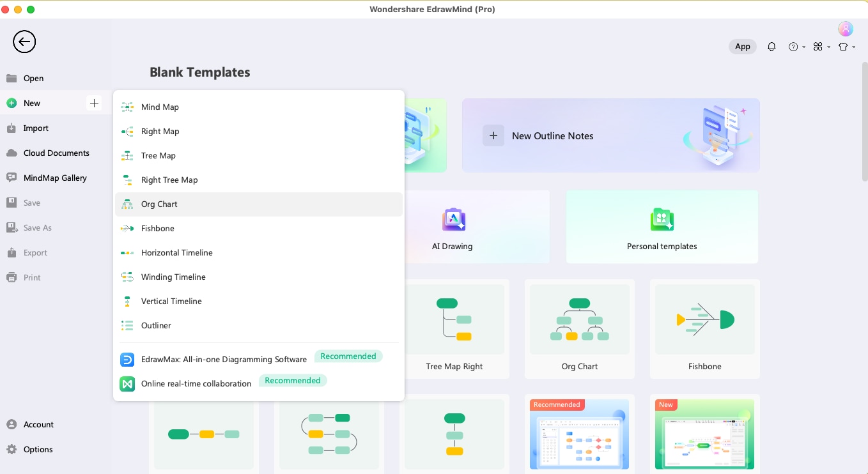The height and width of the screenshot is (474, 868).
Task: Select the vertical timeline template thumbnail
Action: pyautogui.click(x=454, y=434)
